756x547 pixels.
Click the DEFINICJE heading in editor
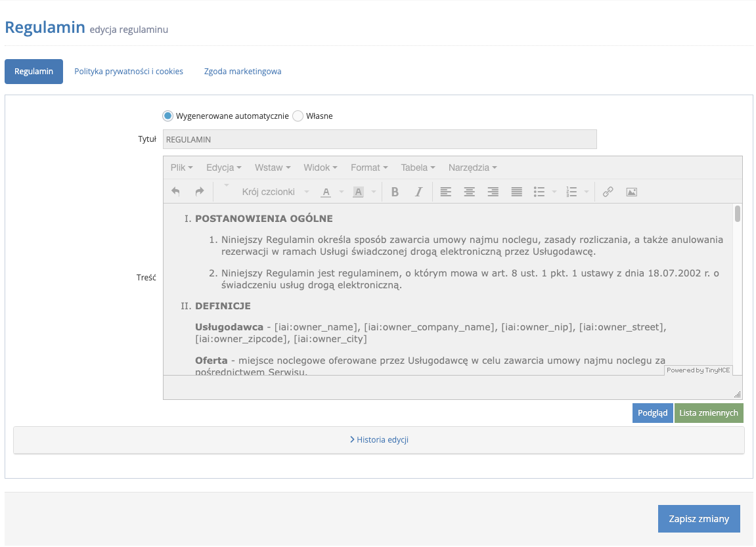pyautogui.click(x=223, y=306)
